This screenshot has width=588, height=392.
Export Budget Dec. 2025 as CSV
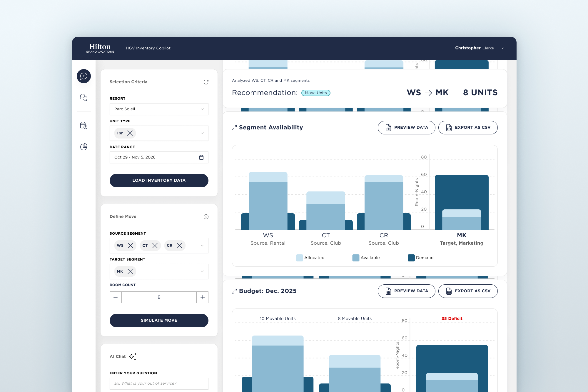(468, 291)
